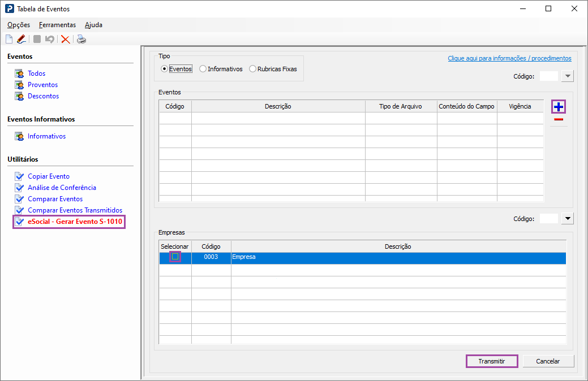Screen dimensions: 588x381
Task: Follow the informações / procedimentos link
Action: coord(509,58)
